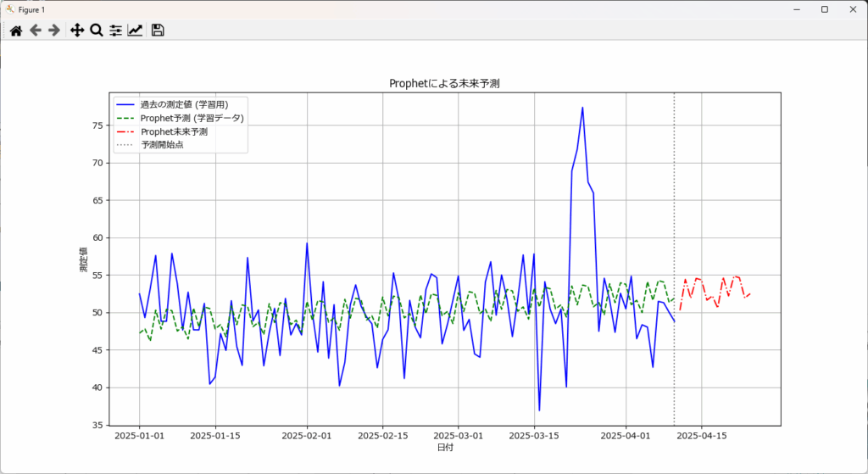Toggle the Pan axes tool
Screen dimensions: 868x474
coord(77,31)
